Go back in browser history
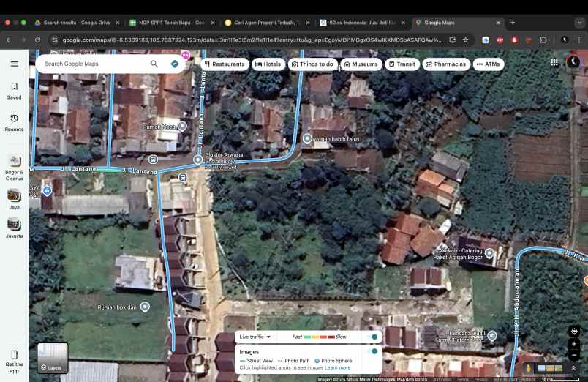 click(9, 40)
